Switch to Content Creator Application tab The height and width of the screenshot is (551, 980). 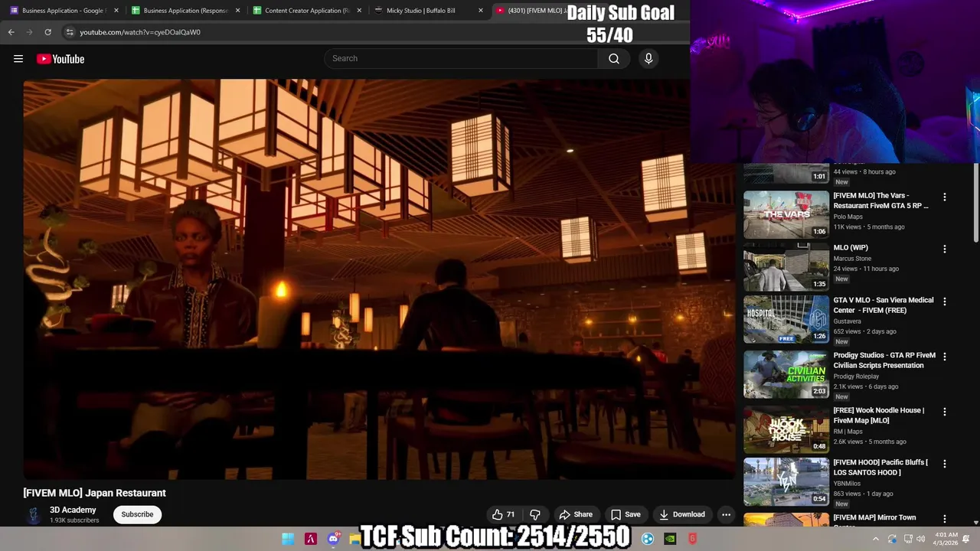(x=307, y=11)
